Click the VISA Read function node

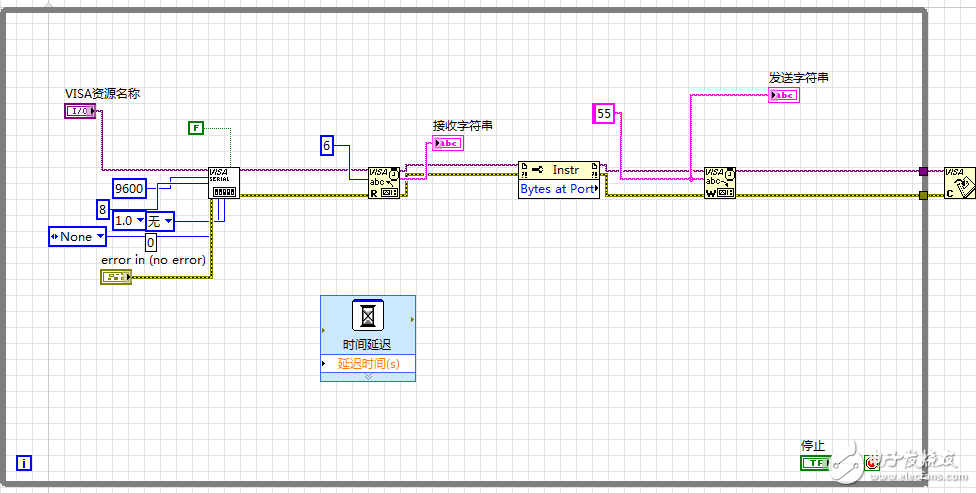[x=383, y=183]
